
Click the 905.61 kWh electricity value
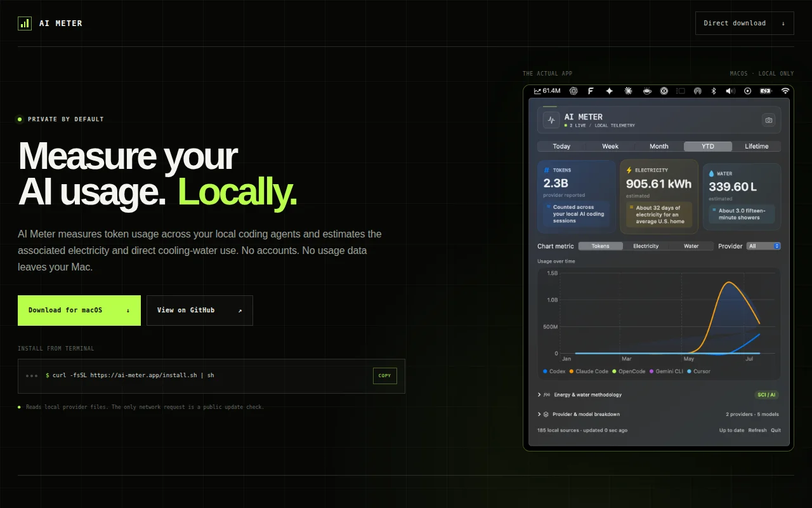tap(658, 184)
